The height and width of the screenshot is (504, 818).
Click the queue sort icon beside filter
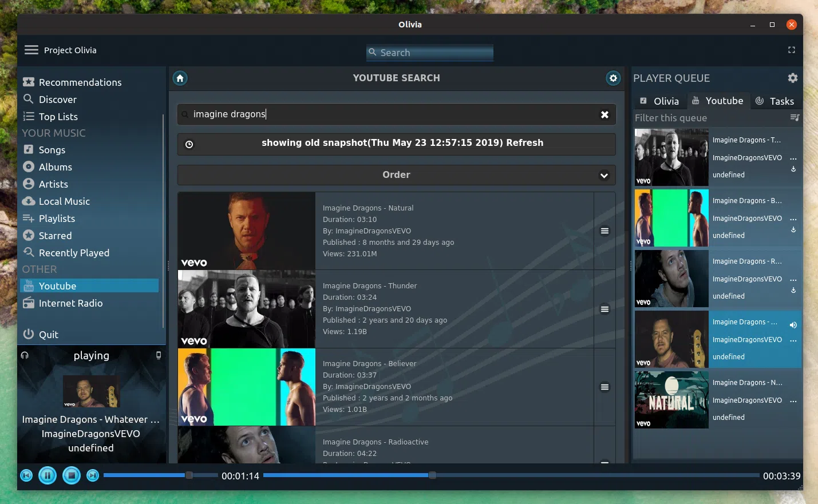point(795,117)
